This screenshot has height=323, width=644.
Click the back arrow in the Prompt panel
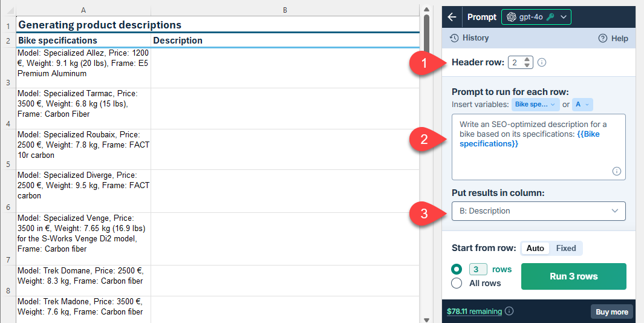pyautogui.click(x=452, y=17)
